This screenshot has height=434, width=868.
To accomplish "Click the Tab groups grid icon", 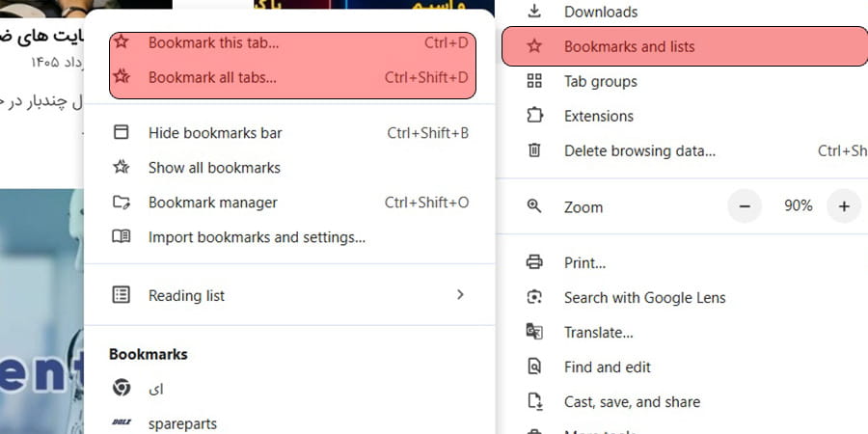I will click(534, 81).
